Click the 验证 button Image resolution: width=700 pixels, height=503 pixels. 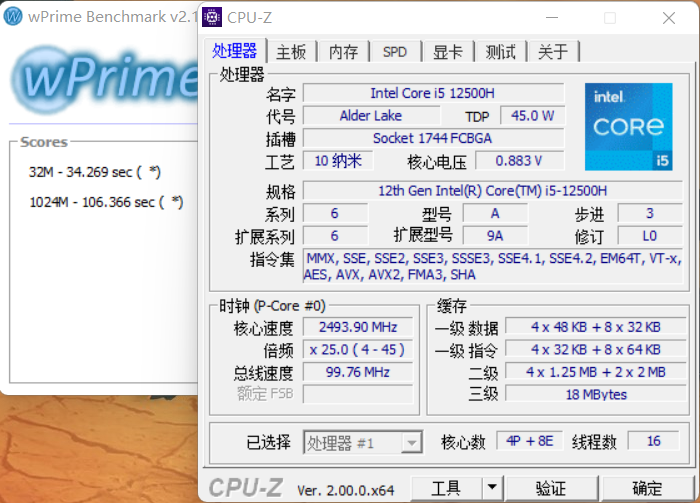[551, 488]
